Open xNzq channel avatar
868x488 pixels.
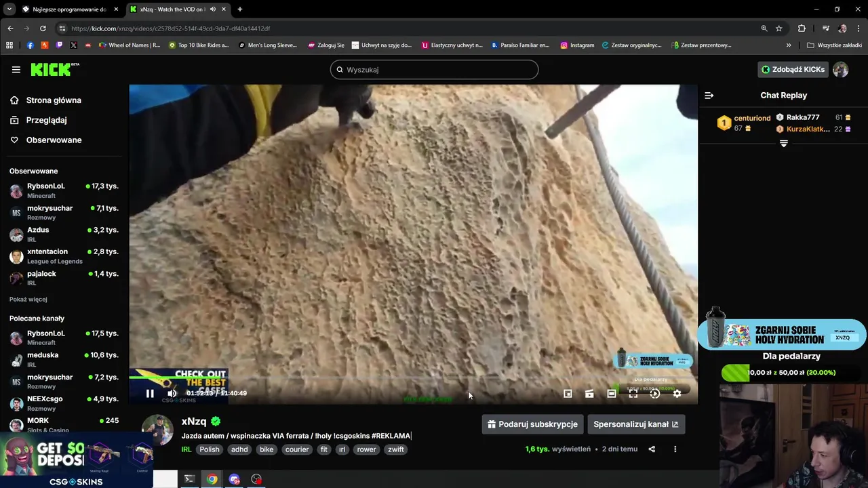tap(157, 431)
